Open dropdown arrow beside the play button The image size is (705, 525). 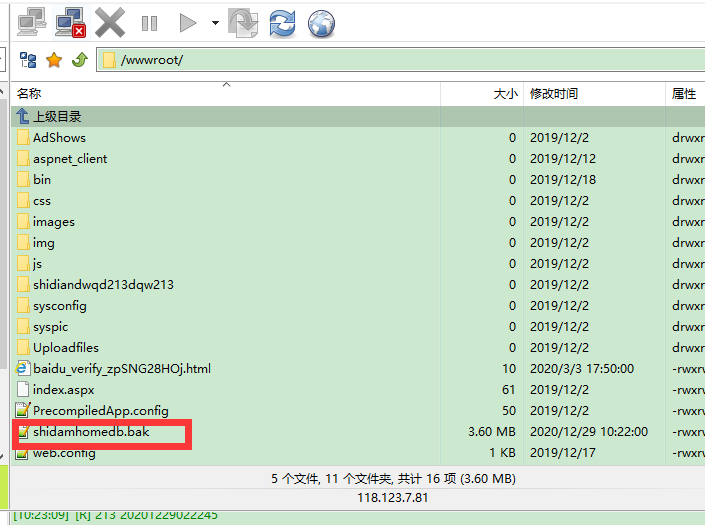215,22
